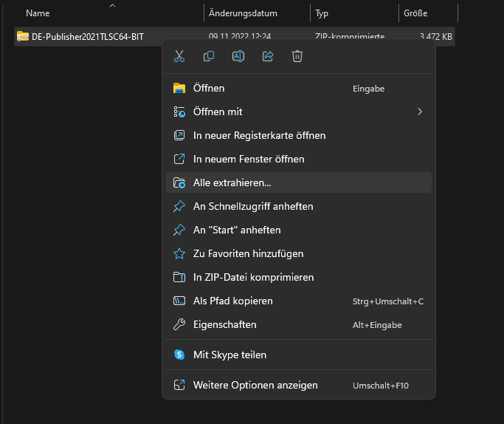Sort by Änderungsdatum column header
504x424 pixels.
243,13
